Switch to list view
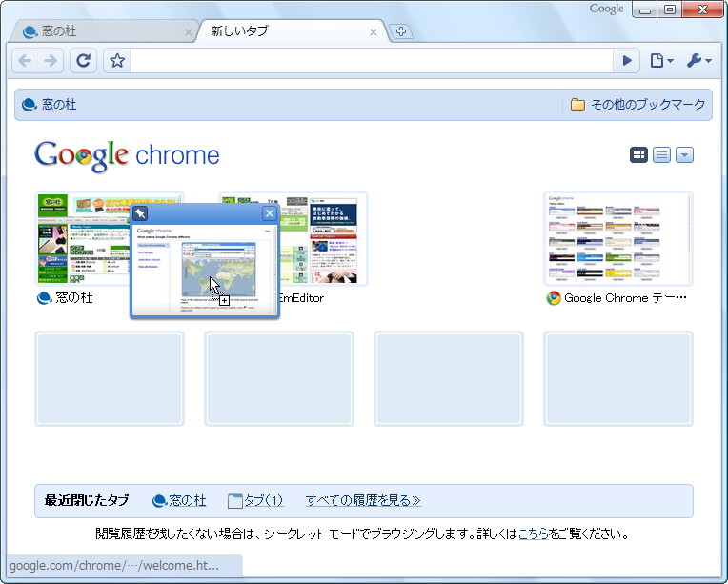 [x=661, y=154]
